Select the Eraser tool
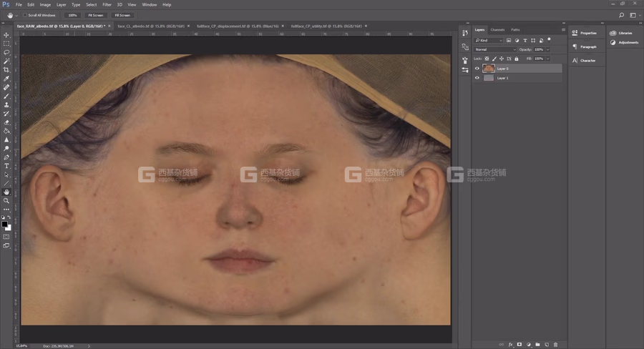644x349 pixels. coord(6,122)
